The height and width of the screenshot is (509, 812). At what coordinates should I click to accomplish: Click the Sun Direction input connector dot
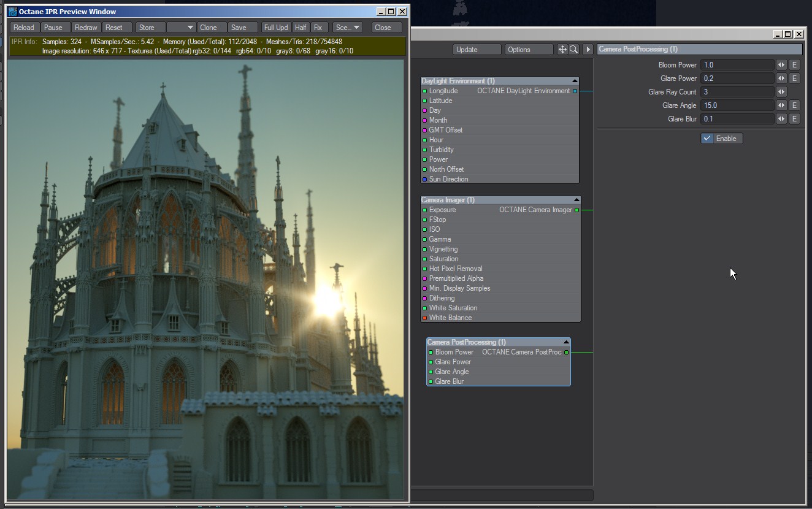424,179
